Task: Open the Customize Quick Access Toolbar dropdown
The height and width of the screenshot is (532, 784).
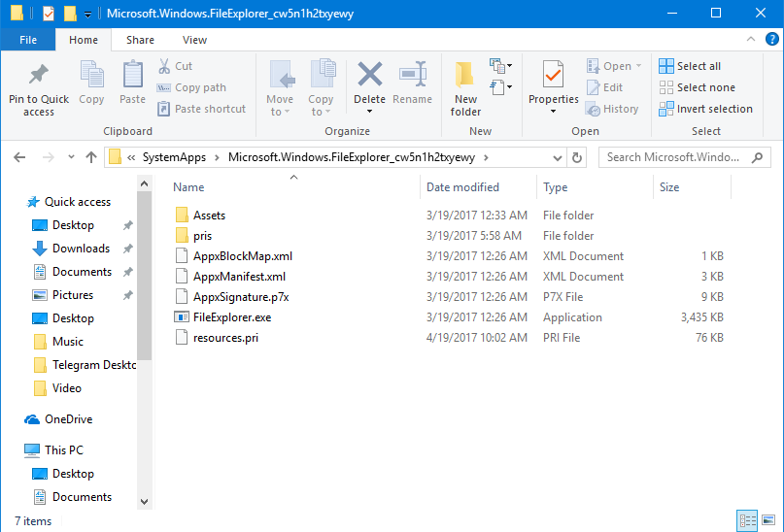Action: pyautogui.click(x=87, y=14)
